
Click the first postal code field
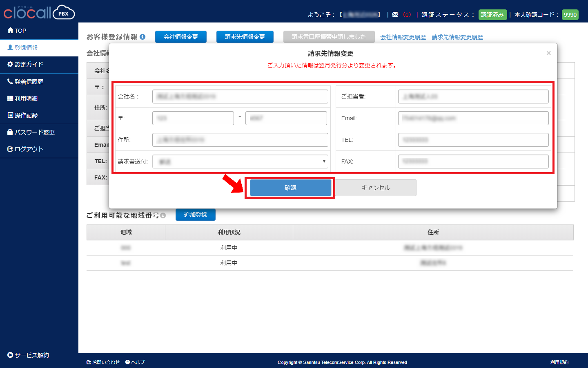click(193, 118)
